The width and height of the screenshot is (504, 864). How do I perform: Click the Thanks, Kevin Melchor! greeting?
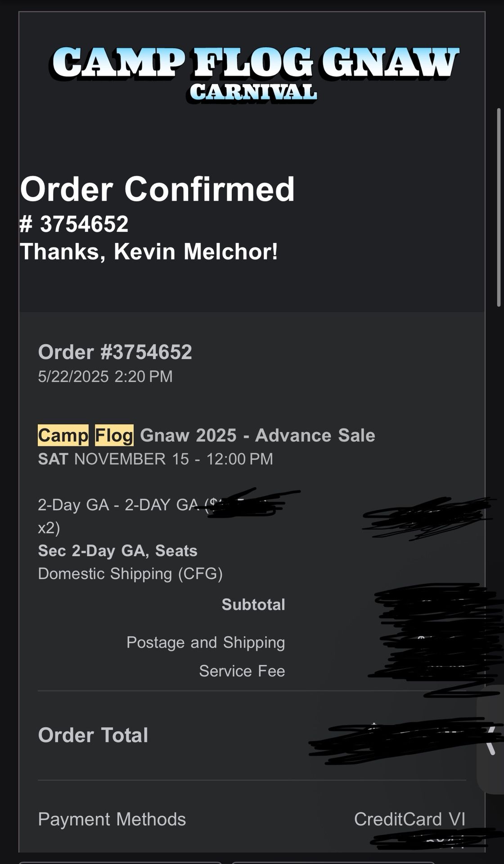pyautogui.click(x=149, y=251)
